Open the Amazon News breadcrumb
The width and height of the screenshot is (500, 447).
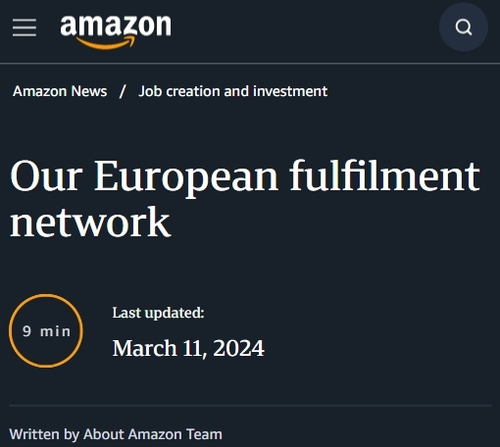pyautogui.click(x=60, y=91)
